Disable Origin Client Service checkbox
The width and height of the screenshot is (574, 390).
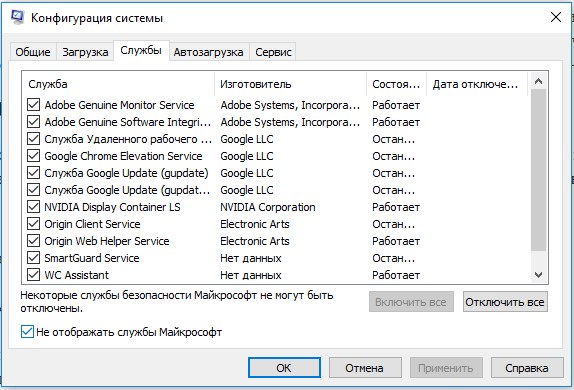point(33,224)
